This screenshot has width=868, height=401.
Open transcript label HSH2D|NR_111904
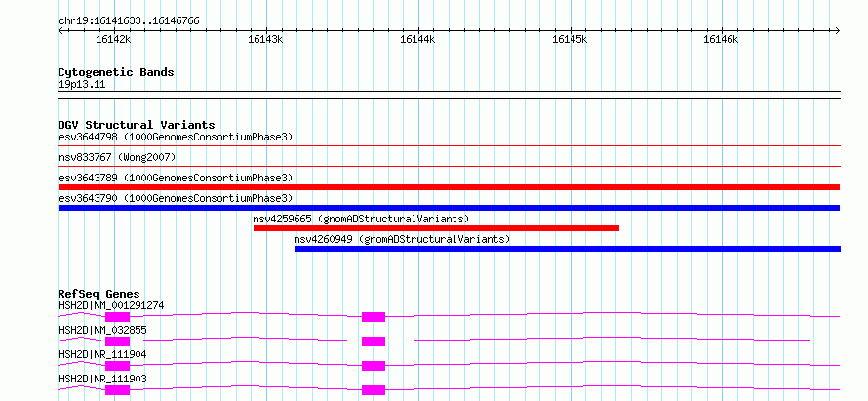click(102, 354)
